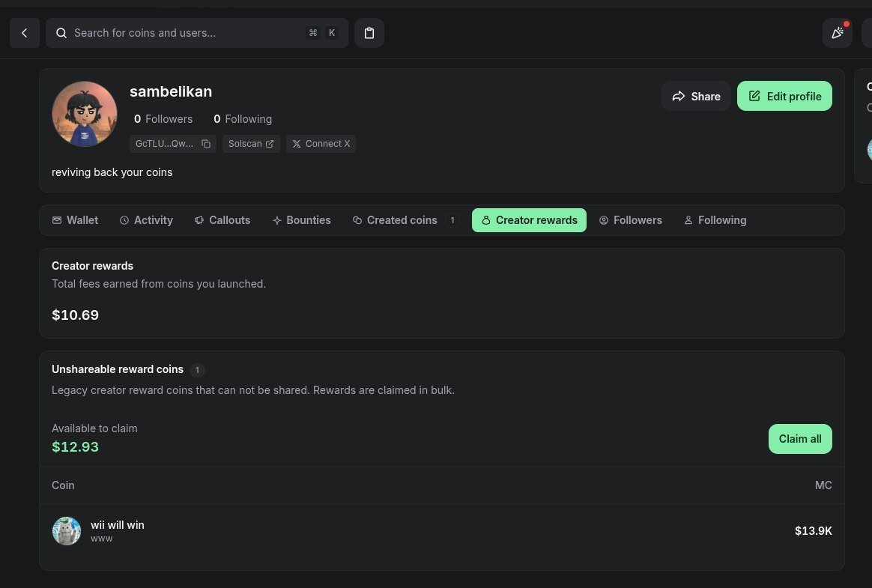Go back using the left chevron button
872x588 pixels.
point(25,33)
